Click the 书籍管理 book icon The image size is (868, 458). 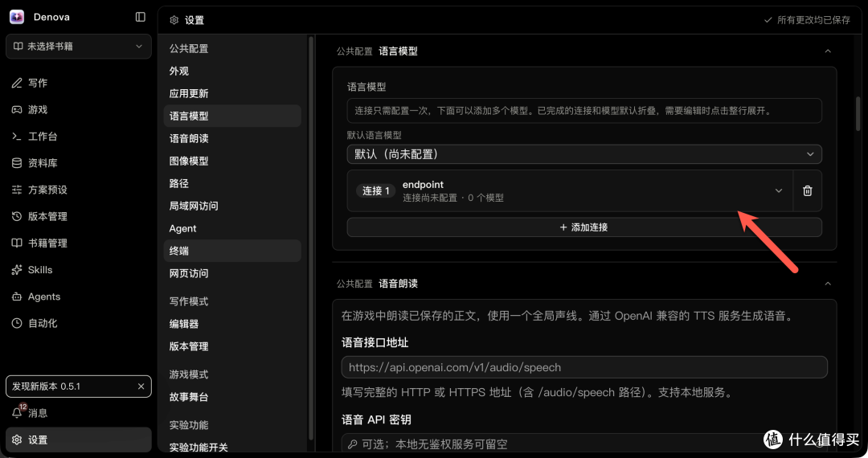(x=17, y=243)
